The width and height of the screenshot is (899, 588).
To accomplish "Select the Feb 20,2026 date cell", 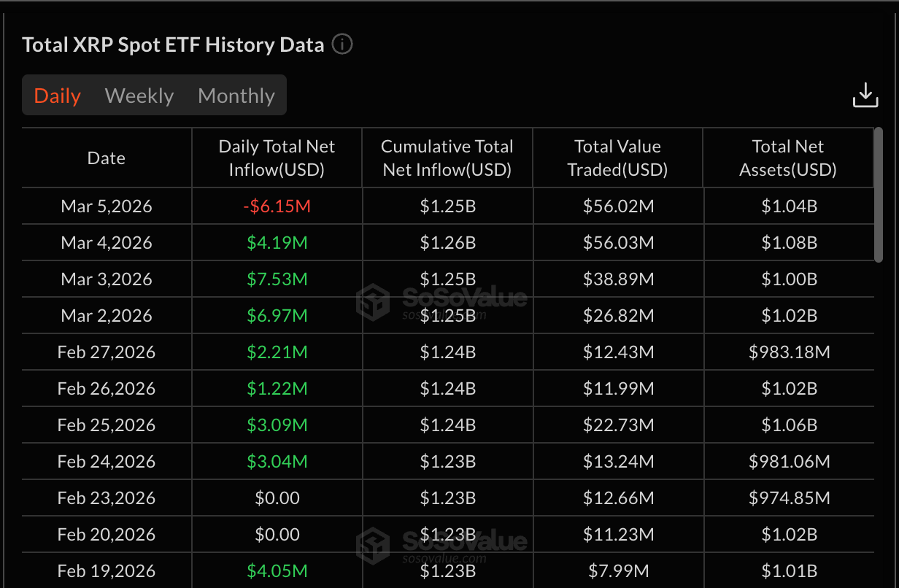I will click(107, 535).
